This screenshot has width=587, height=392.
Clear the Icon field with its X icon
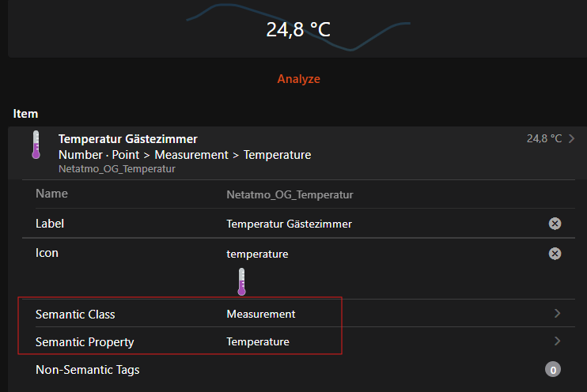[555, 254]
